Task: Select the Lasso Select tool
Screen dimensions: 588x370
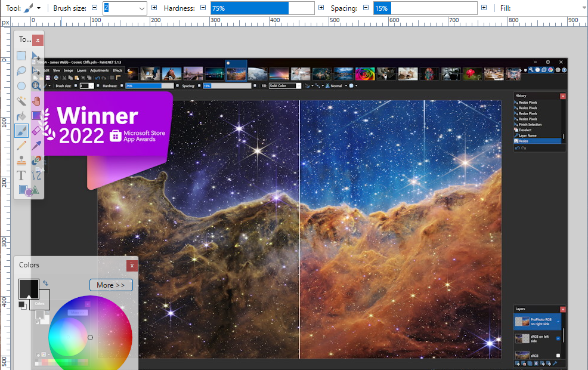Action: 21,71
